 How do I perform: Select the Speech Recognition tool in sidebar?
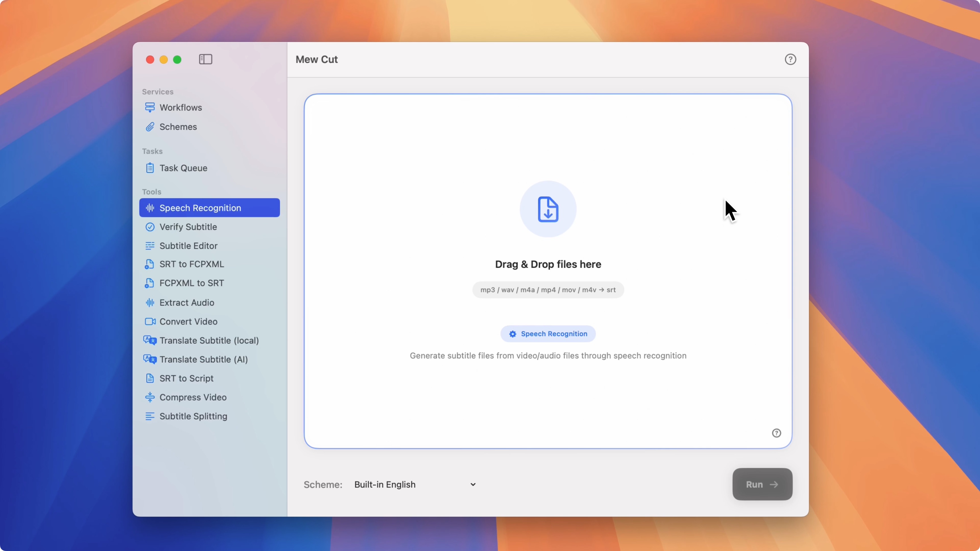200,208
